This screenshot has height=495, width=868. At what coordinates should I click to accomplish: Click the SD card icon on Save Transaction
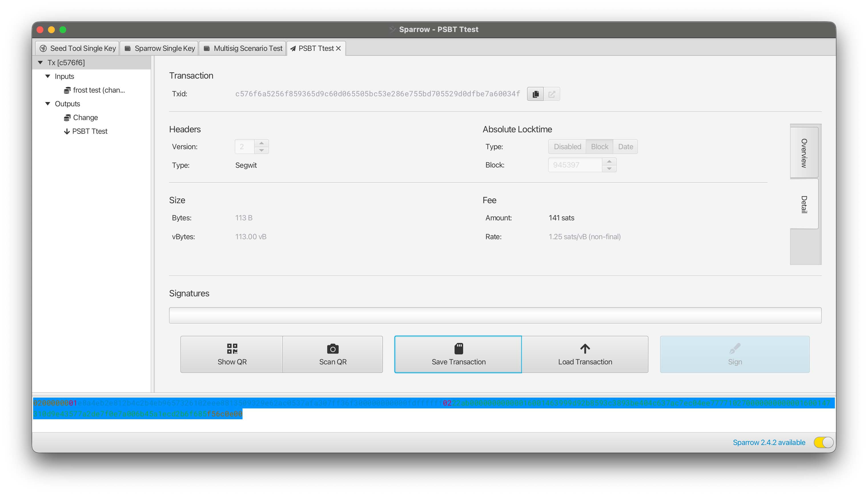459,348
